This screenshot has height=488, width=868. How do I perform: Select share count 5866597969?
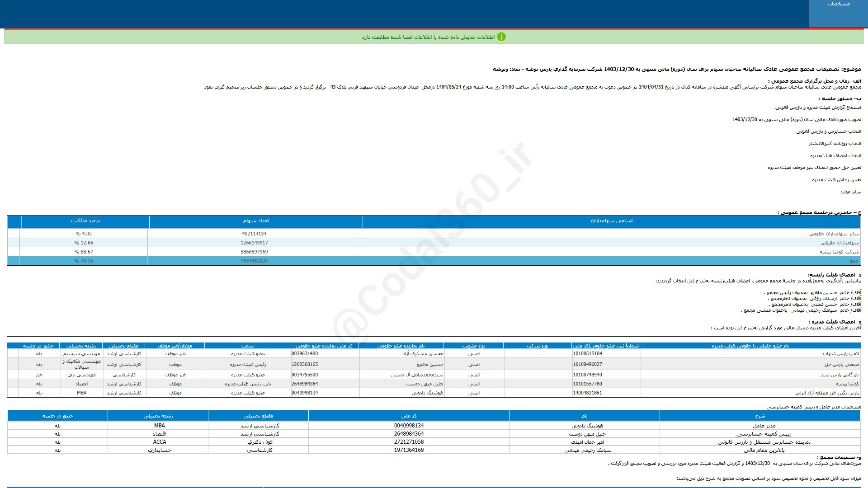(x=254, y=252)
